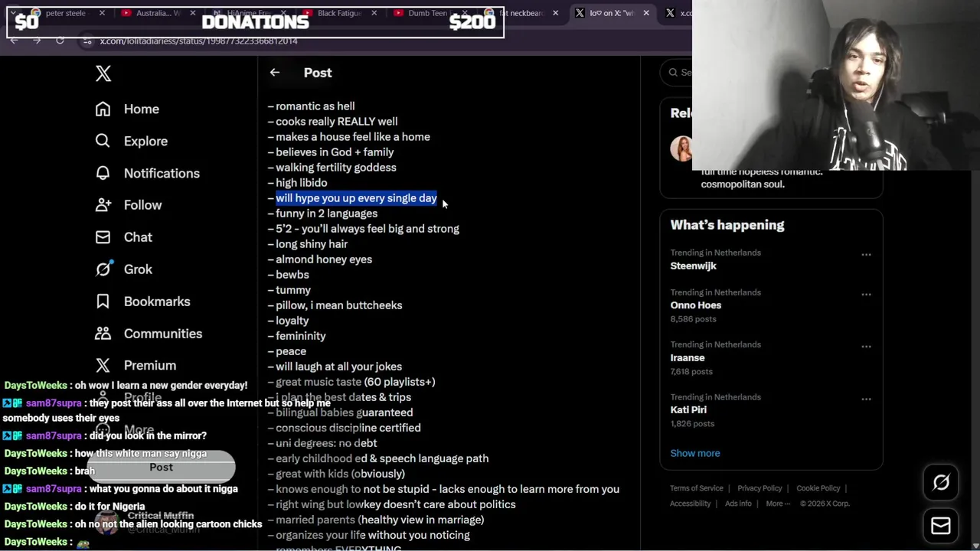Open the Terms of Service link
The image size is (980, 551).
point(697,488)
